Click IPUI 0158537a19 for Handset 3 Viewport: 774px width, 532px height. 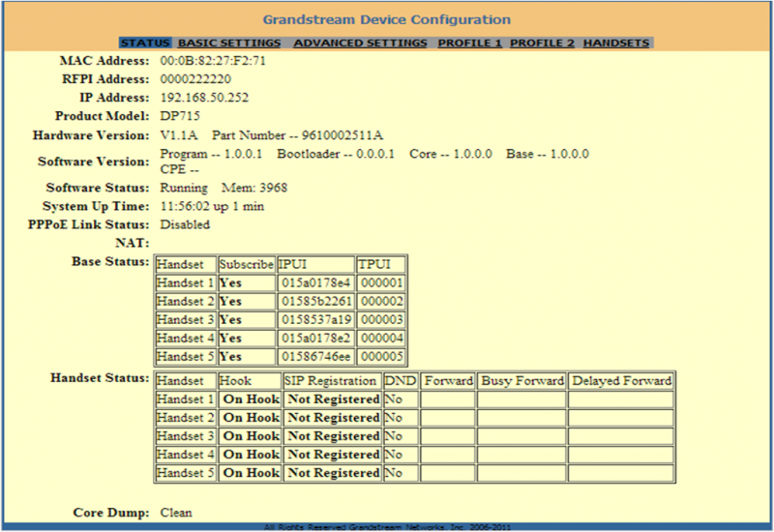click(316, 320)
